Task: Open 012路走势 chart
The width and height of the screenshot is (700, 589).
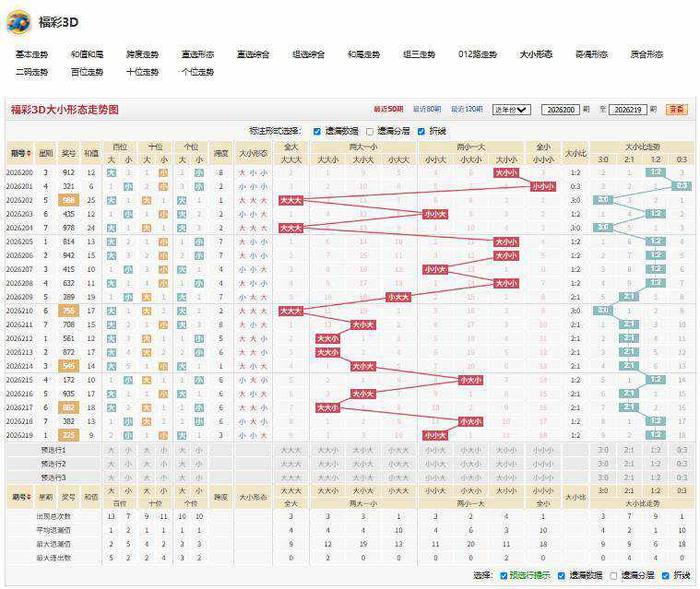Action: pyautogui.click(x=478, y=54)
